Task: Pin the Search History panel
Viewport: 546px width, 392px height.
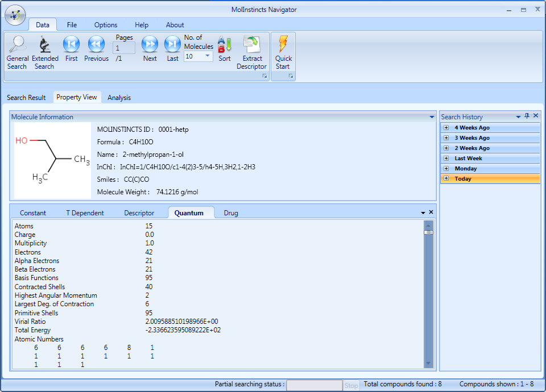Action: tap(527, 116)
